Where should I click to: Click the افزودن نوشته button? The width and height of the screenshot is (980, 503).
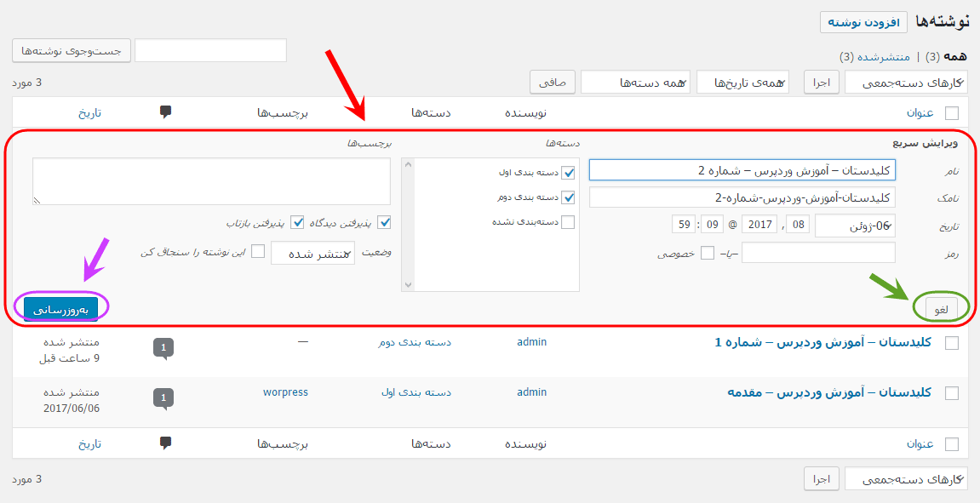click(863, 22)
